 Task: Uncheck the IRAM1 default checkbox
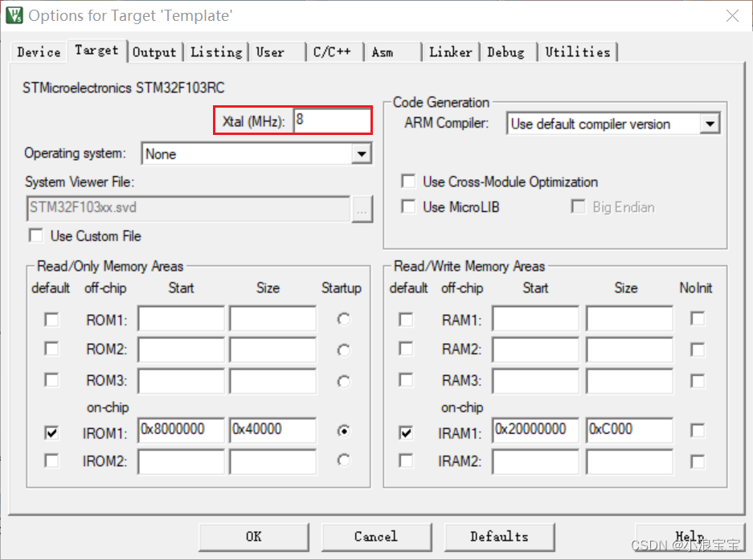click(x=406, y=433)
